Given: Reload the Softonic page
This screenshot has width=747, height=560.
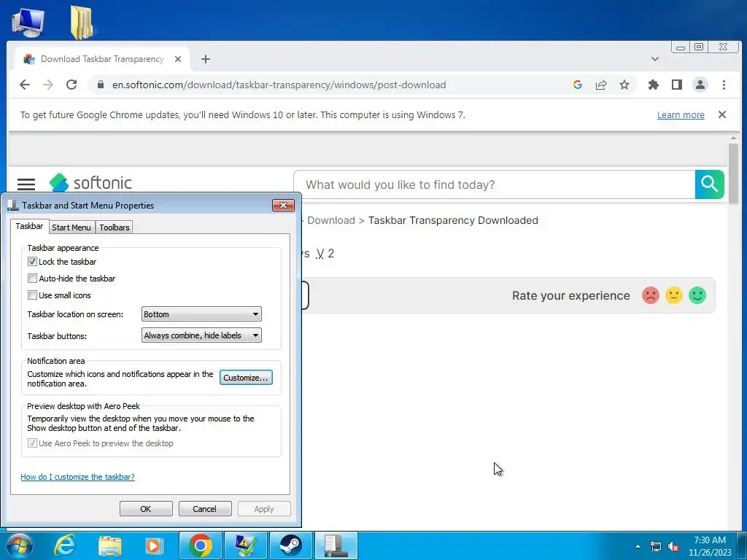Looking at the screenshot, I should pyautogui.click(x=71, y=85).
